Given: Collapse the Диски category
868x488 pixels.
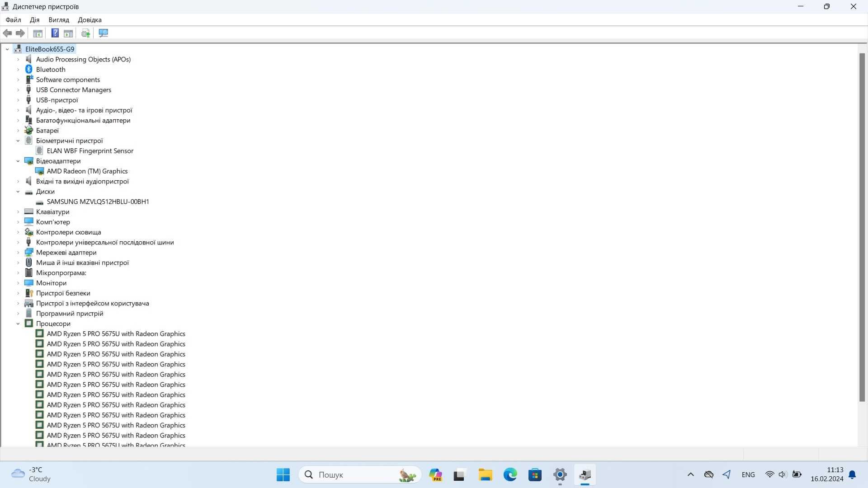Looking at the screenshot, I should pyautogui.click(x=18, y=191).
